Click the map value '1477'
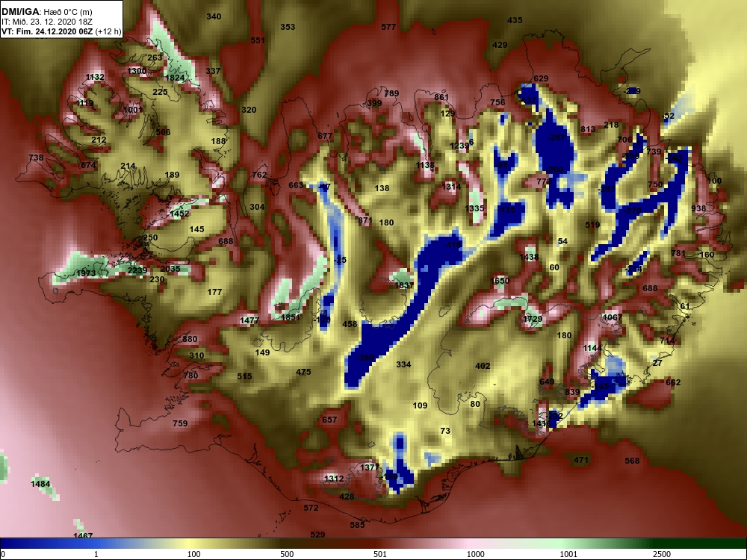The width and height of the screenshot is (747, 560). (249, 320)
